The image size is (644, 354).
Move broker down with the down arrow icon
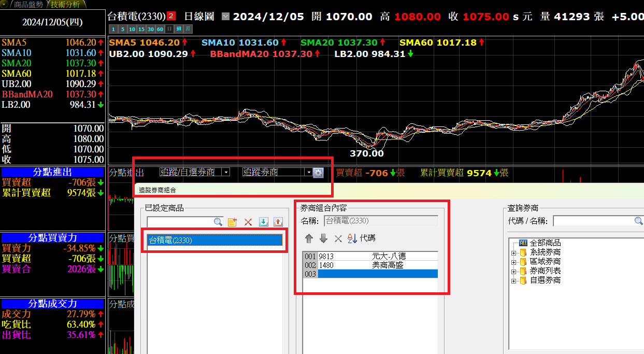(x=323, y=238)
